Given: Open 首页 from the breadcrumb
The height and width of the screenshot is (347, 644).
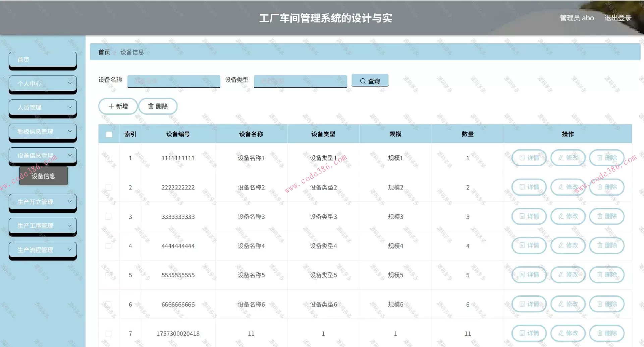Looking at the screenshot, I should (104, 52).
